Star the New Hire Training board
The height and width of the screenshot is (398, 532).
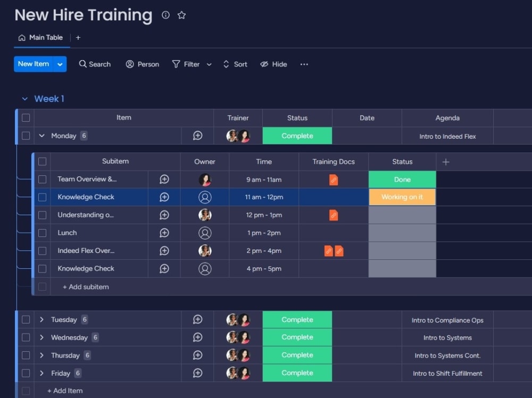[x=181, y=15]
